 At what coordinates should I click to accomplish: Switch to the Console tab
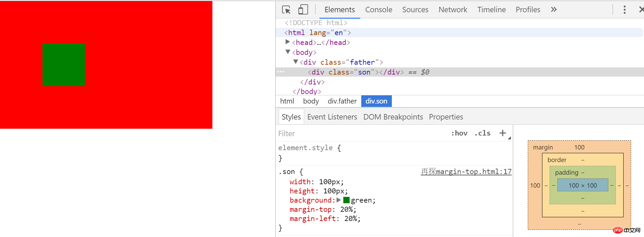click(379, 10)
